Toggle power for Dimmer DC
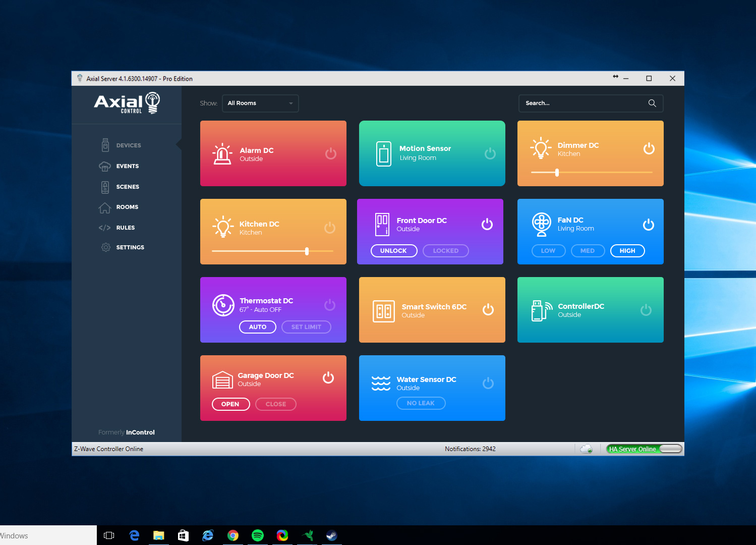This screenshot has width=756, height=545. pyautogui.click(x=649, y=149)
